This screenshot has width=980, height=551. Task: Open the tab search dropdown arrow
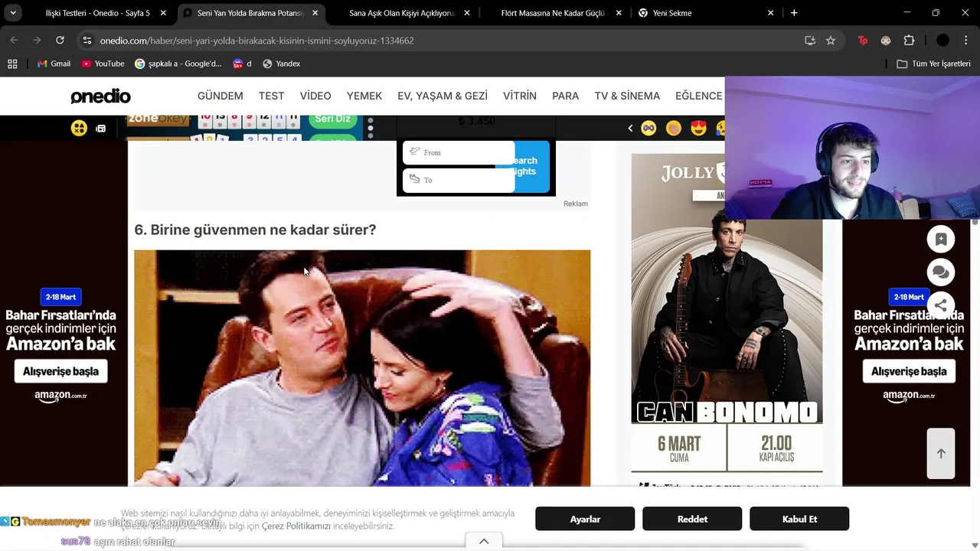coord(13,13)
